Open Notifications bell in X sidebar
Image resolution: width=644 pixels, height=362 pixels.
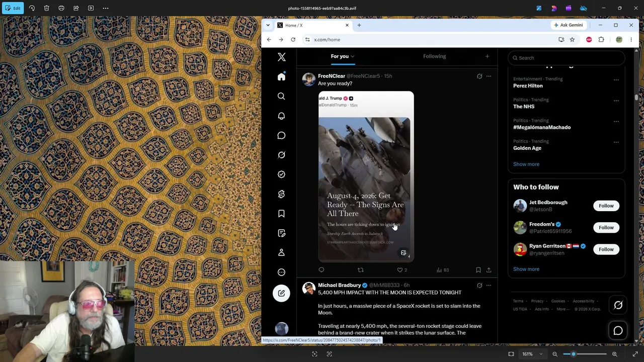click(x=281, y=116)
